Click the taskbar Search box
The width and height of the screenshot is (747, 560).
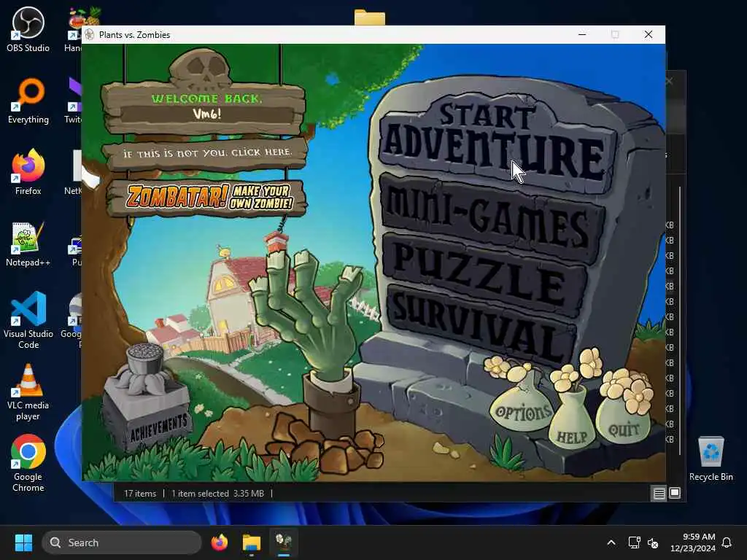pyautogui.click(x=122, y=542)
